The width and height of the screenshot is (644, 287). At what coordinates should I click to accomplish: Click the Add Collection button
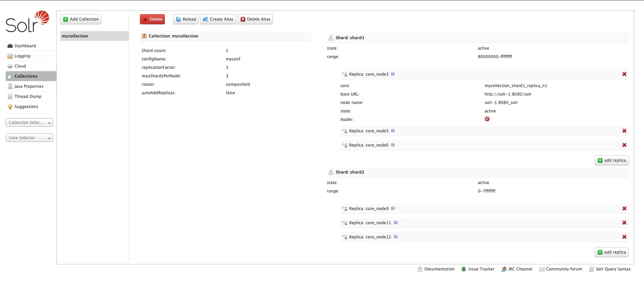[x=81, y=19]
